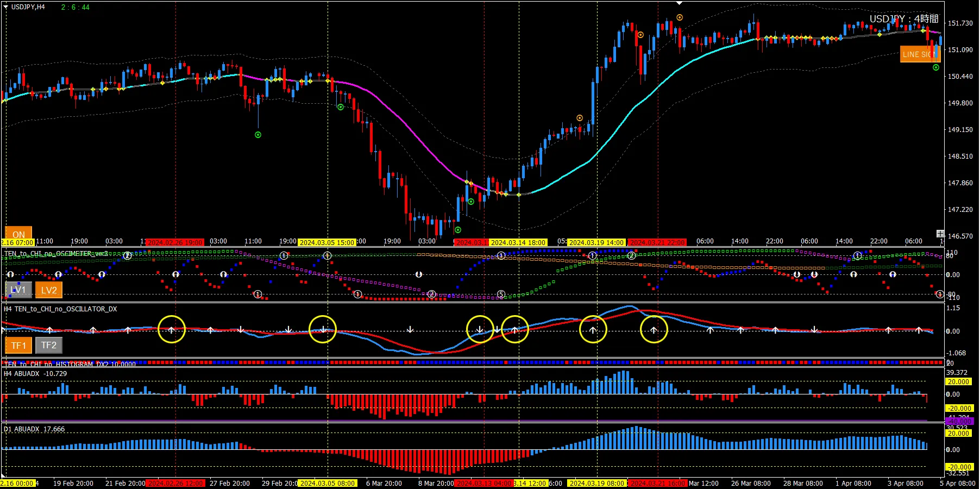
Task: Click the yellow 2024.03.14 18:00 time label
Action: [x=518, y=242]
